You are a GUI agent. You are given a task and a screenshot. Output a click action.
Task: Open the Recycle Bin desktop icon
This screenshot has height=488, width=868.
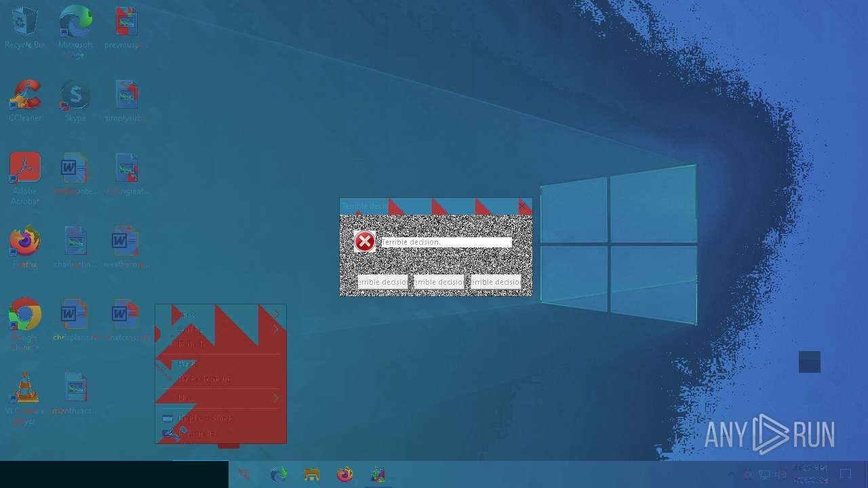(25, 23)
